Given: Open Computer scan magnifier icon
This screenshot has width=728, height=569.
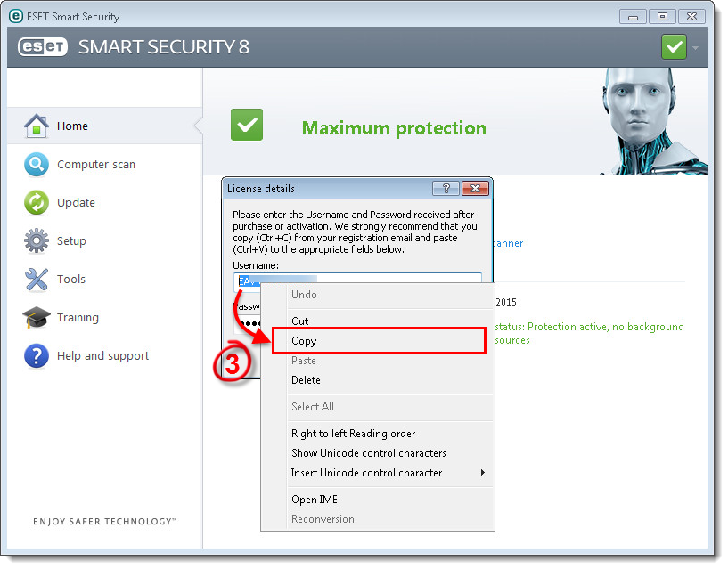Looking at the screenshot, I should click(37, 165).
